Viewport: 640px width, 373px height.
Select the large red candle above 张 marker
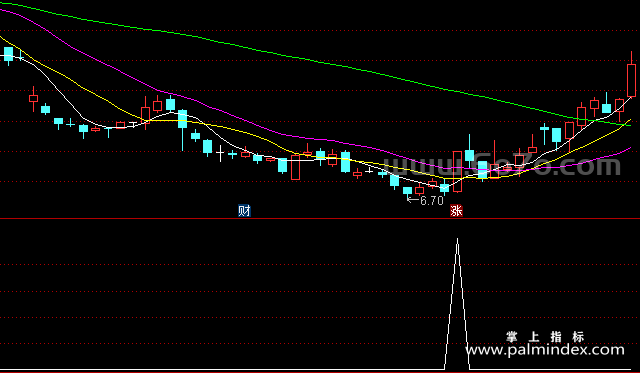457,171
